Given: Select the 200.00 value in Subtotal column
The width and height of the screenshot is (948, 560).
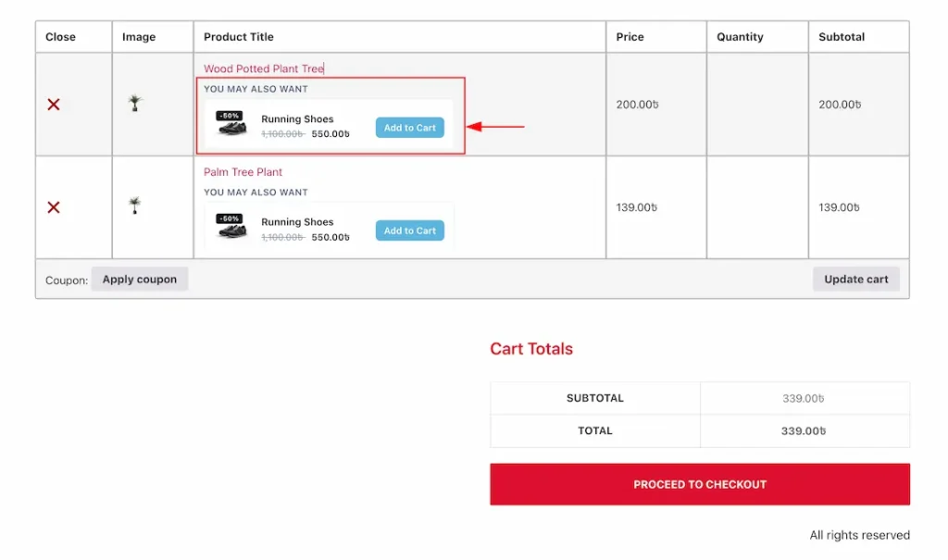Looking at the screenshot, I should click(x=840, y=105).
